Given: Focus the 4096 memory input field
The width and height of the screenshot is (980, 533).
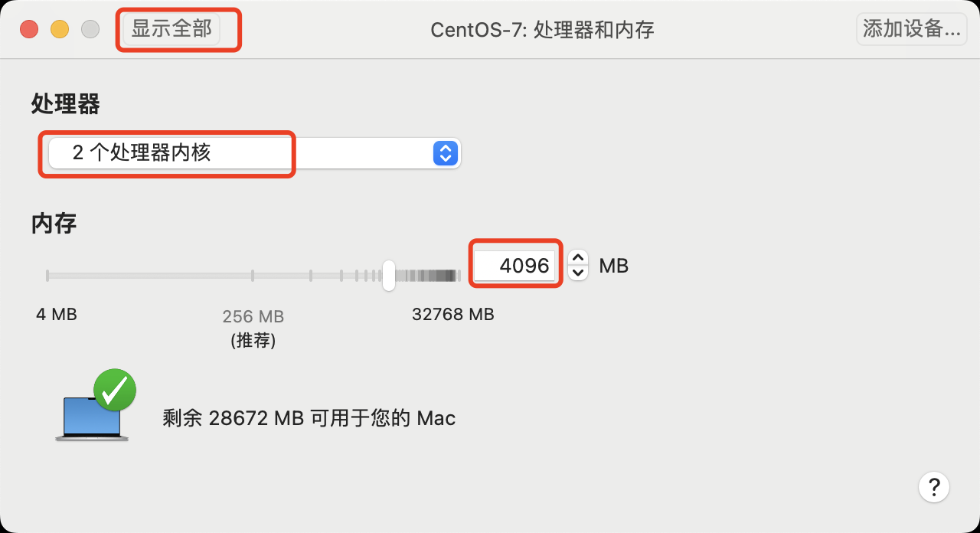Looking at the screenshot, I should [515, 266].
